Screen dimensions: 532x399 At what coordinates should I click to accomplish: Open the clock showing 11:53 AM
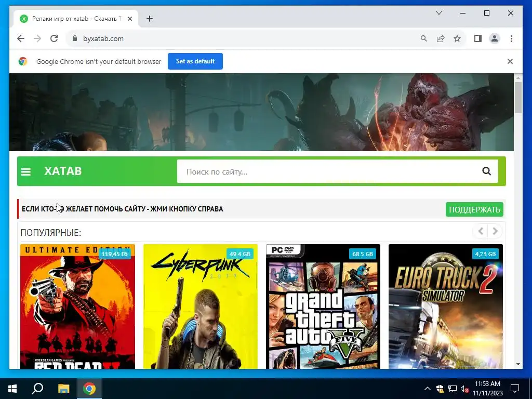tap(487, 389)
